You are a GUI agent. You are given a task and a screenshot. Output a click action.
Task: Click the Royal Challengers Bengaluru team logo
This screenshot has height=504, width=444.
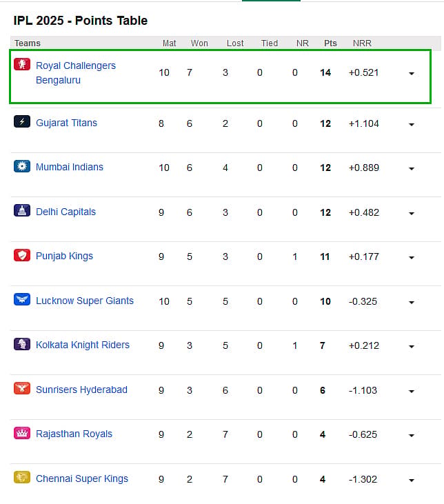22,64
